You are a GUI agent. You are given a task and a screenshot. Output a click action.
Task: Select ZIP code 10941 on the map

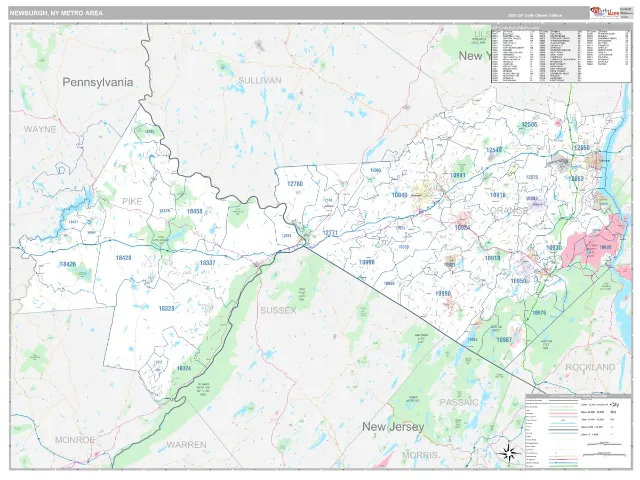[458, 175]
